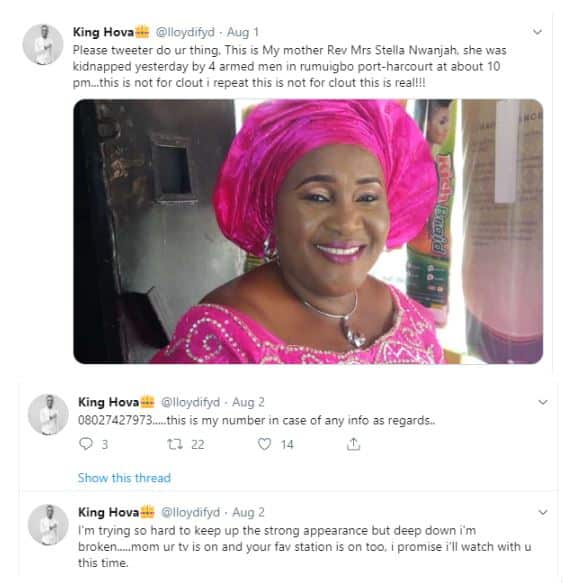Expand options chevron on phone number tweet
The height and width of the screenshot is (583, 568).
[x=543, y=402]
